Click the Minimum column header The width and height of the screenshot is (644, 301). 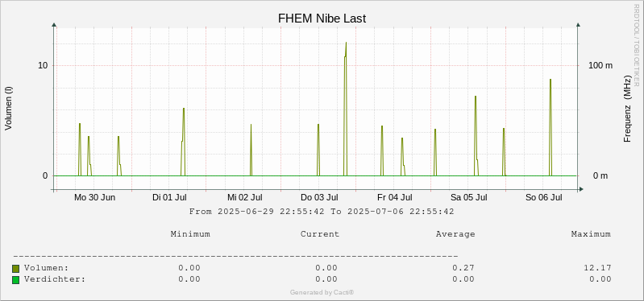(190, 234)
